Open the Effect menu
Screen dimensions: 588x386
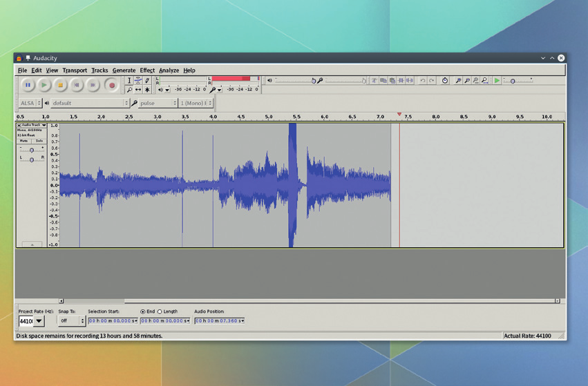(147, 70)
